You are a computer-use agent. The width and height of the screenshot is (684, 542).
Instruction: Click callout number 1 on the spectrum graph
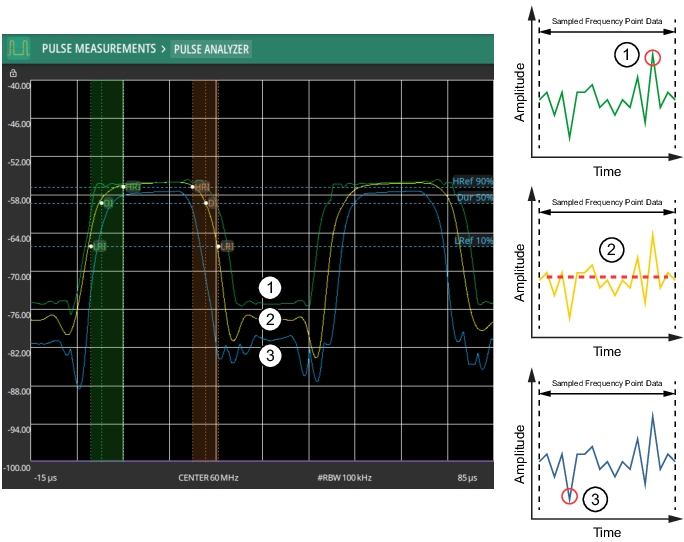pos(268,287)
